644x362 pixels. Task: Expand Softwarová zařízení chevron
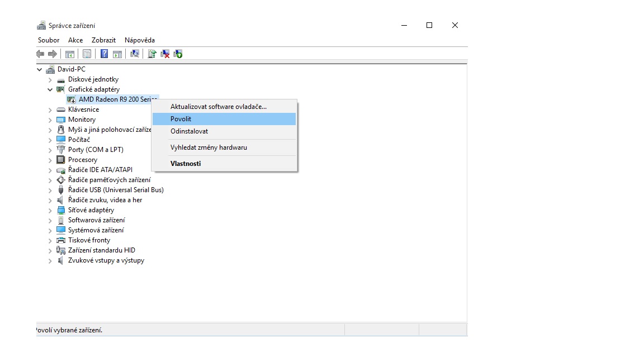click(x=50, y=221)
